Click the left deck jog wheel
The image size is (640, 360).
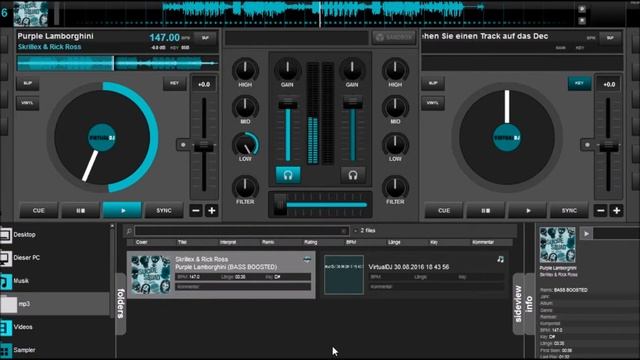click(102, 137)
